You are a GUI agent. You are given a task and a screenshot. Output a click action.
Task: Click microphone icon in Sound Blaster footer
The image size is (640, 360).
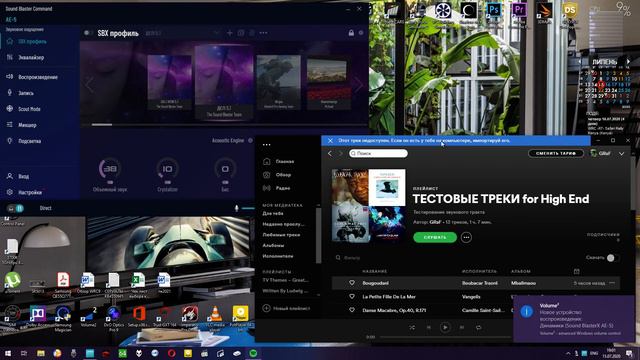pos(236,208)
